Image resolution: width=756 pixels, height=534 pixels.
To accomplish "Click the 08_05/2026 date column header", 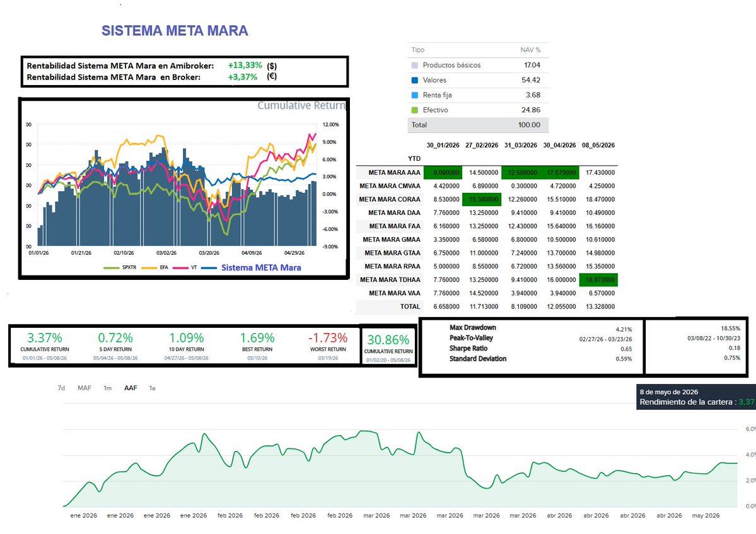I will pyautogui.click(x=598, y=145).
